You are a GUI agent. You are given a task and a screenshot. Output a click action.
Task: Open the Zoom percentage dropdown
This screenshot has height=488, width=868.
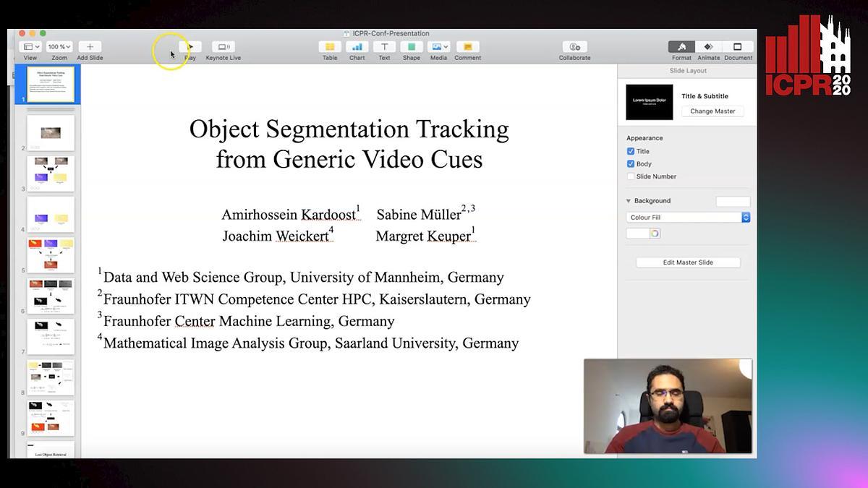[x=59, y=46]
